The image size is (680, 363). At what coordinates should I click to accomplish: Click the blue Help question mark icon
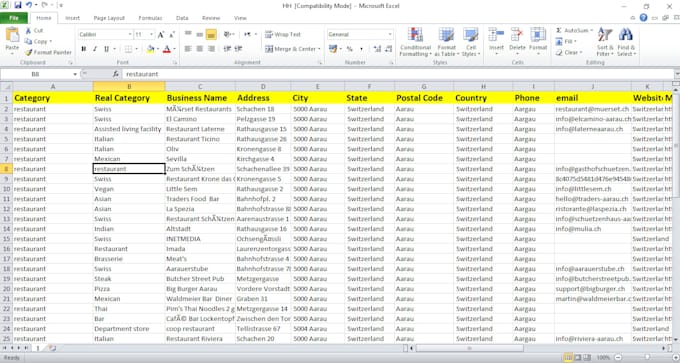tap(644, 17)
